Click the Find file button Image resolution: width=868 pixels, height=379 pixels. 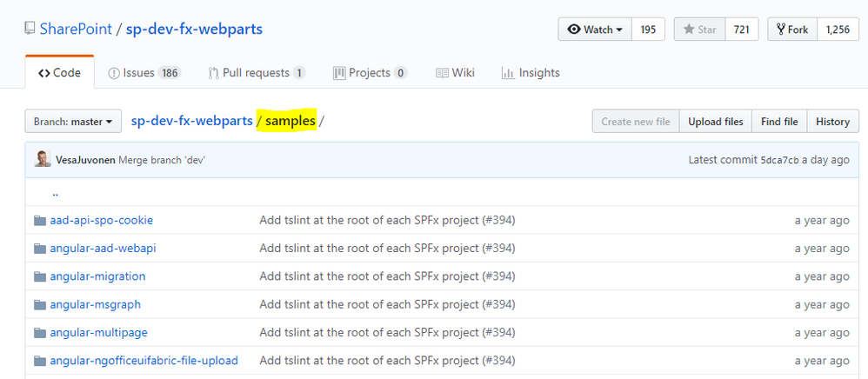coord(779,122)
